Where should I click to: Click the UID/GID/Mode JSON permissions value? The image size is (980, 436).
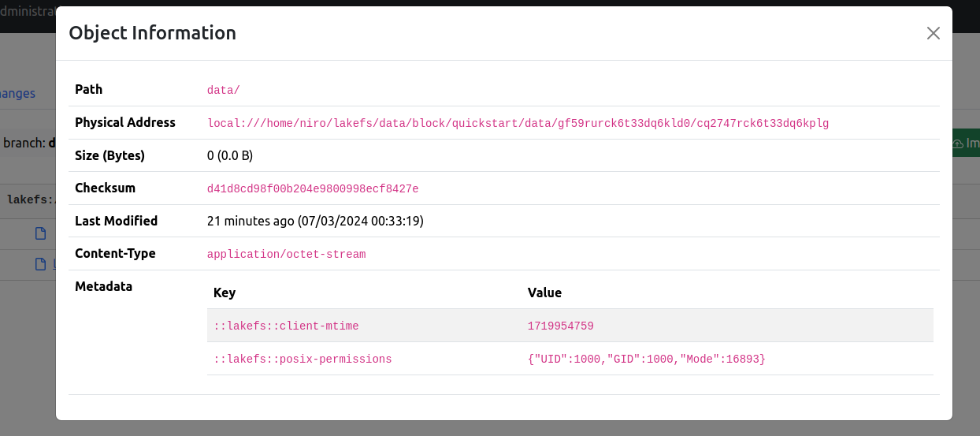click(x=646, y=359)
